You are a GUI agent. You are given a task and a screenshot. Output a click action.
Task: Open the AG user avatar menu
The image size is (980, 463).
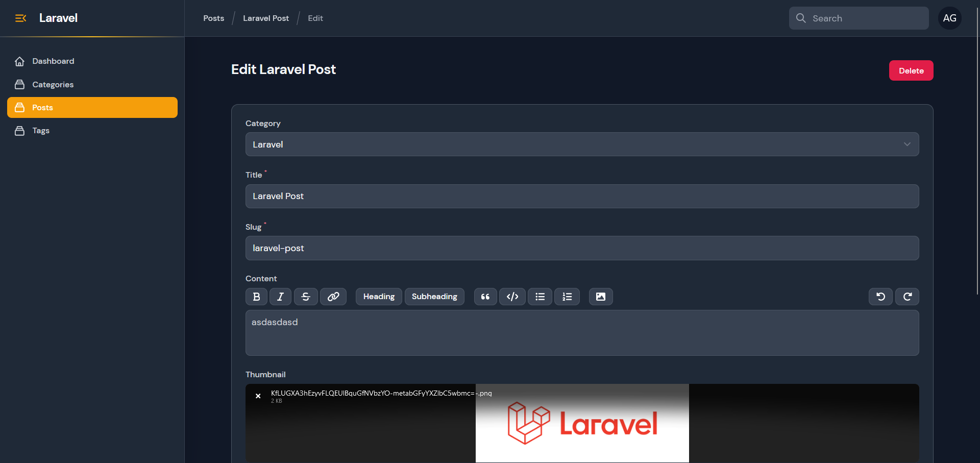coord(950,18)
